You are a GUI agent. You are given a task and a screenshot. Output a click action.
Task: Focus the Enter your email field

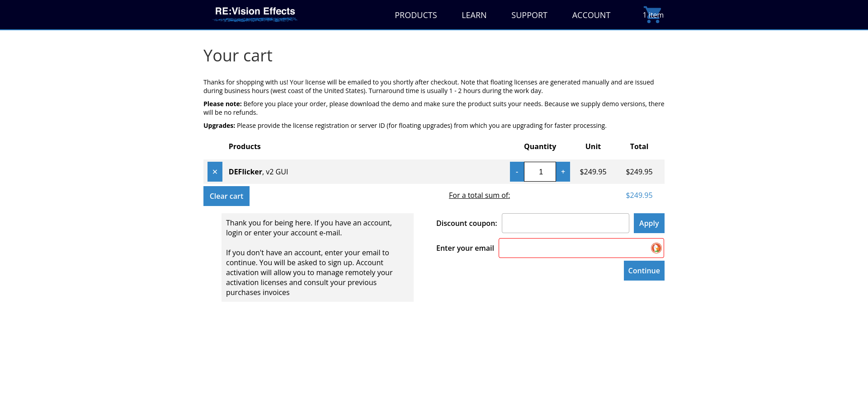click(x=581, y=248)
